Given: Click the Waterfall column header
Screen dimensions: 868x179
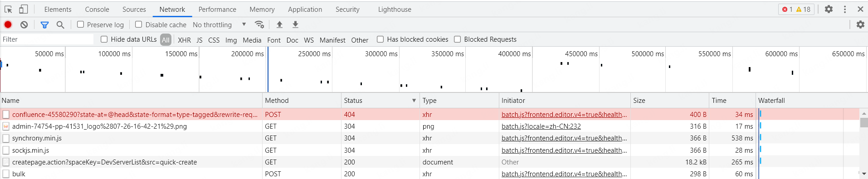Looking at the screenshot, I should coord(812,101).
